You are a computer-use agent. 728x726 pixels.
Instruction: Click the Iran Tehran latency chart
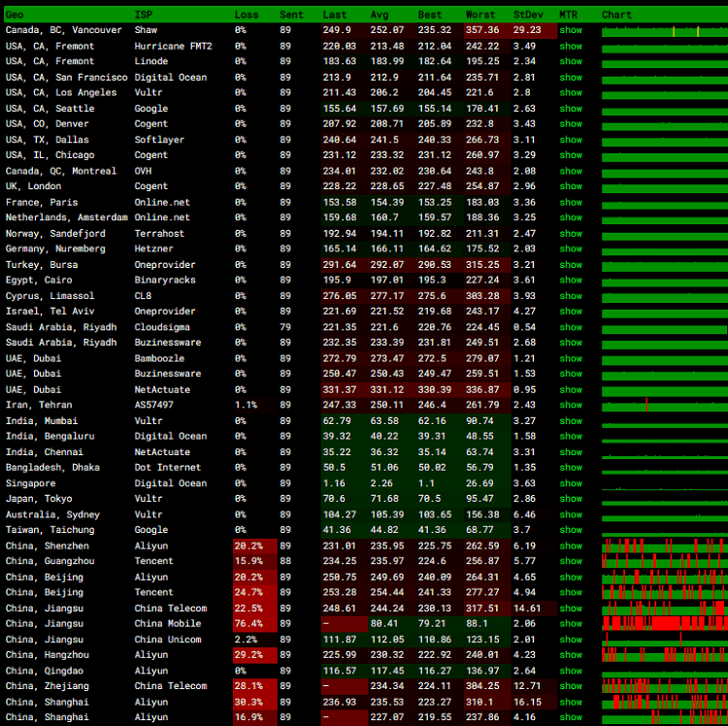click(x=665, y=406)
